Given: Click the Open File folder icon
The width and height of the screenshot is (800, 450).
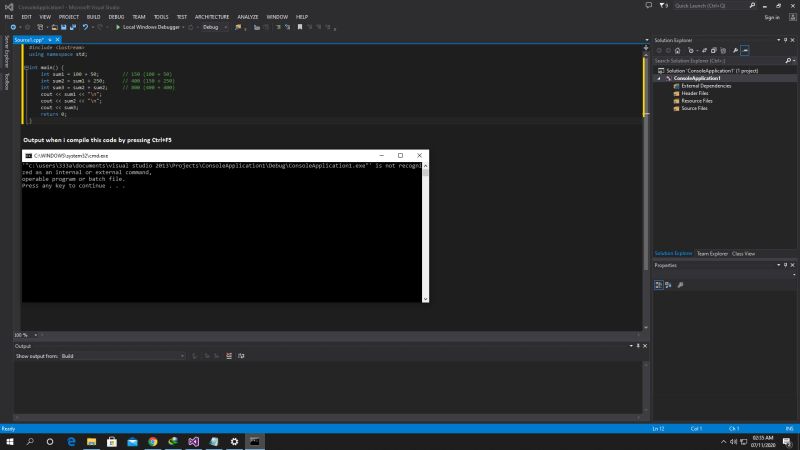Looking at the screenshot, I should 55,27.
